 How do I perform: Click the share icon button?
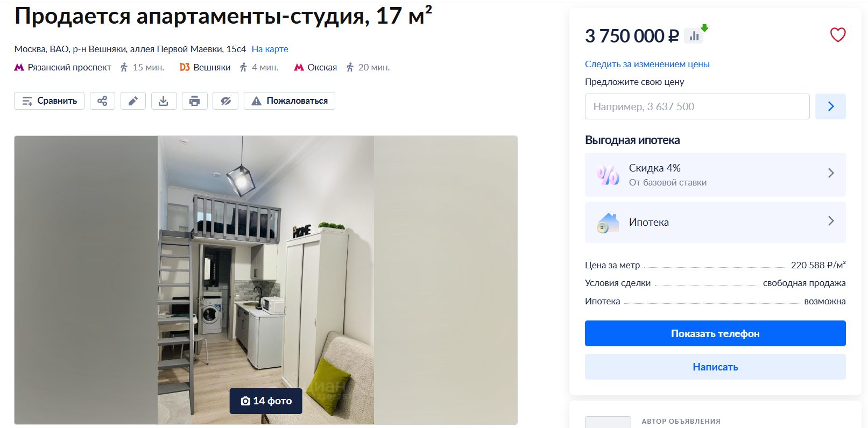102,101
